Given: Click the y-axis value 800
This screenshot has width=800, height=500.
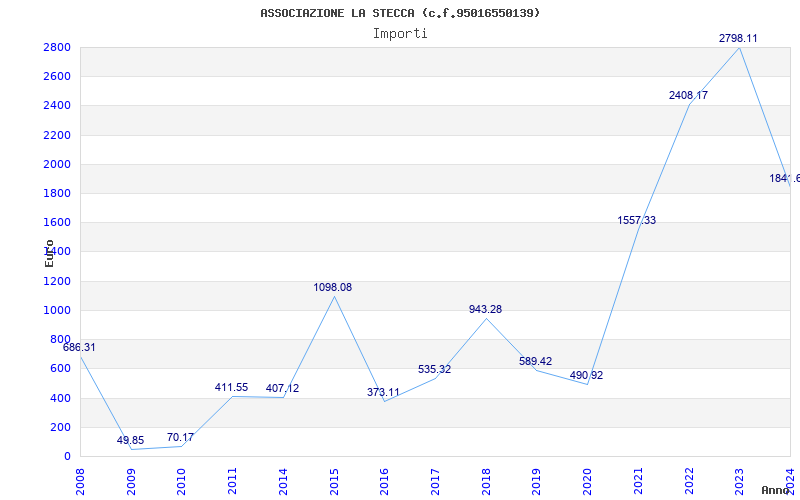Looking at the screenshot, I should (x=61, y=339).
